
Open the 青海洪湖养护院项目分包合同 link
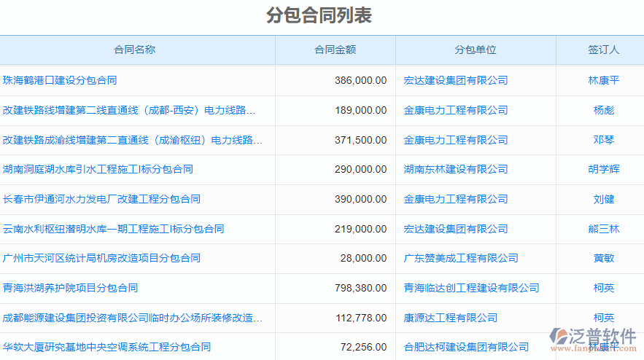point(70,288)
